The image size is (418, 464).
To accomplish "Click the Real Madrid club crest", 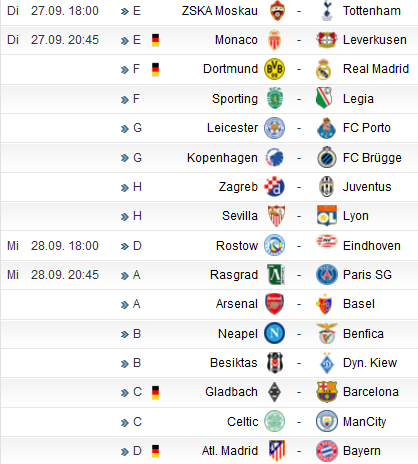I will (x=324, y=69).
